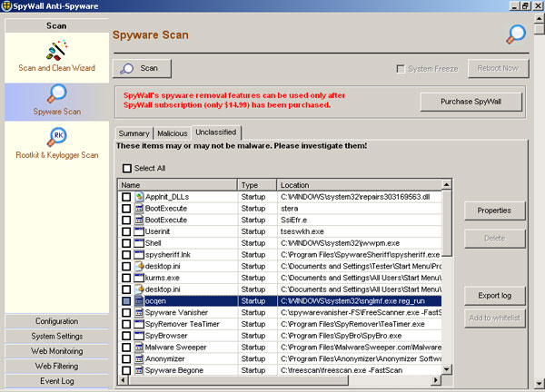Click the Export log button

[494, 296]
